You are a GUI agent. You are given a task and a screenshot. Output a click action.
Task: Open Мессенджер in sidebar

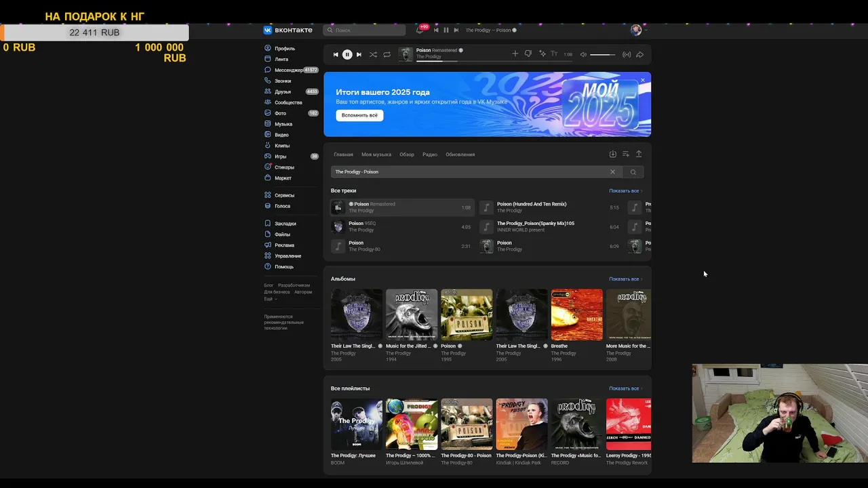pyautogui.click(x=291, y=70)
